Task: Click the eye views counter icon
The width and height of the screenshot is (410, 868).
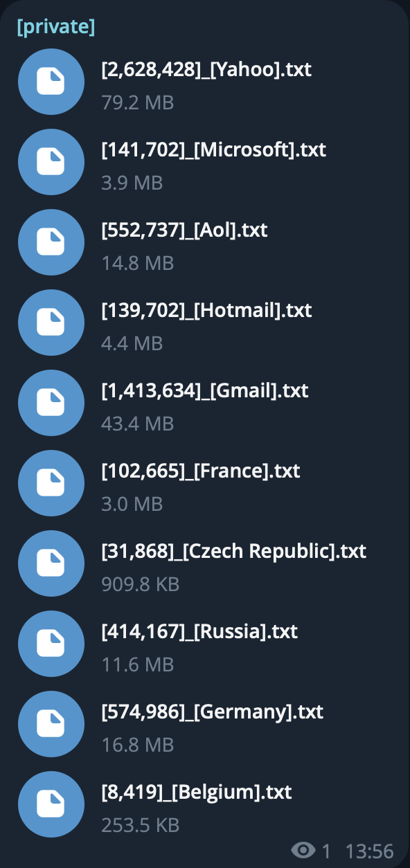Action: coord(303,851)
